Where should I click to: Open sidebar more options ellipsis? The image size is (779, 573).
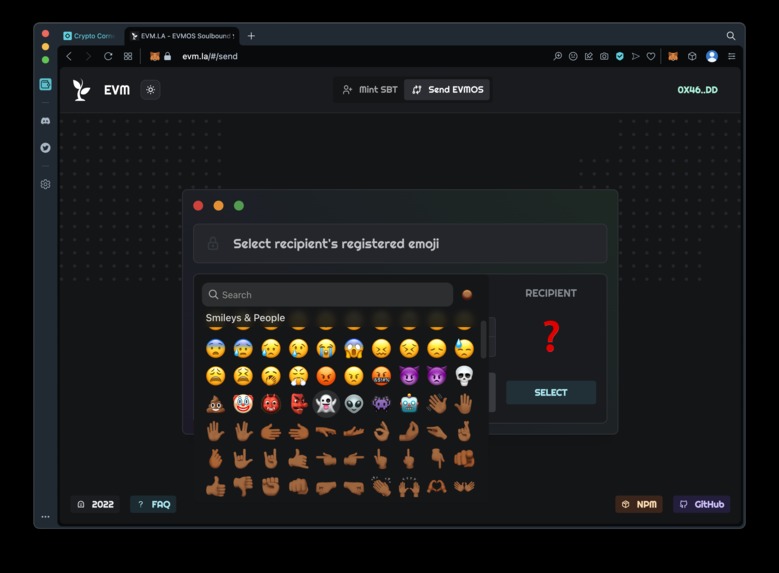click(45, 517)
